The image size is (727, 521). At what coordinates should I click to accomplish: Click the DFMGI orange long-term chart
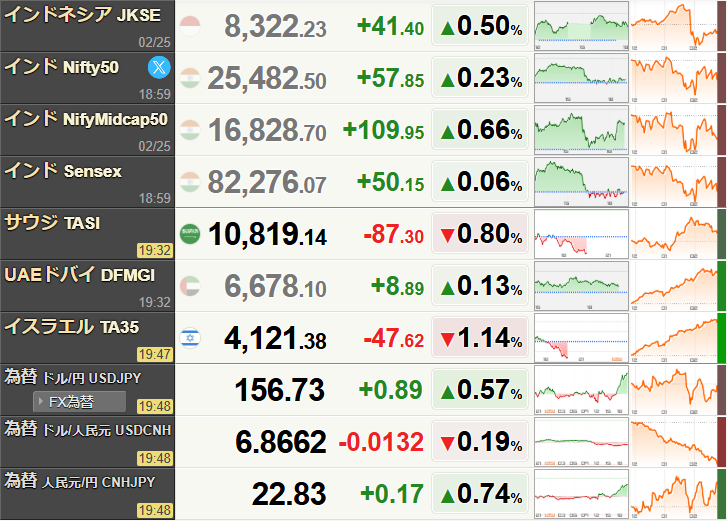tap(674, 286)
